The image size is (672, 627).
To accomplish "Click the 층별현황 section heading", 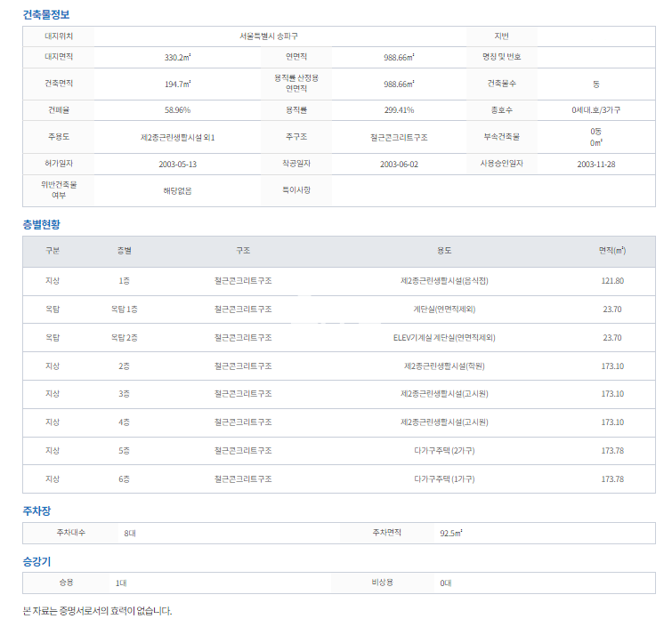I will click(41, 225).
